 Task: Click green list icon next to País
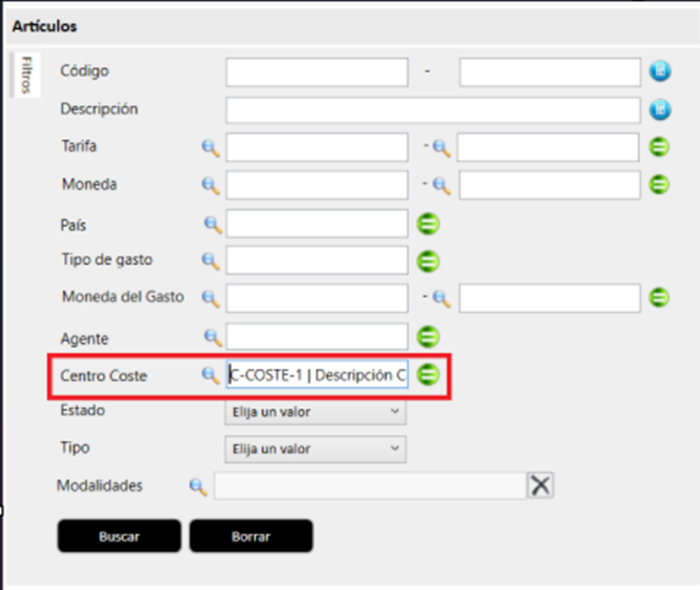pos(428,224)
